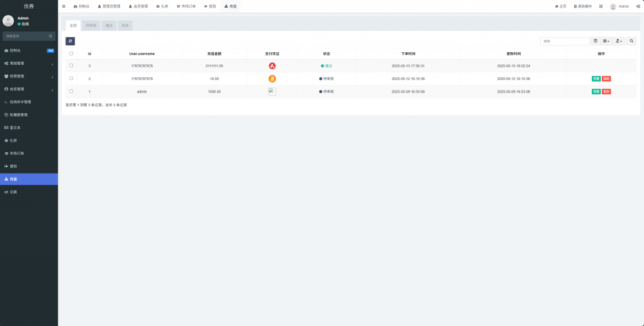Click the table search magnifier button
The width and height of the screenshot is (644, 326).
point(632,41)
